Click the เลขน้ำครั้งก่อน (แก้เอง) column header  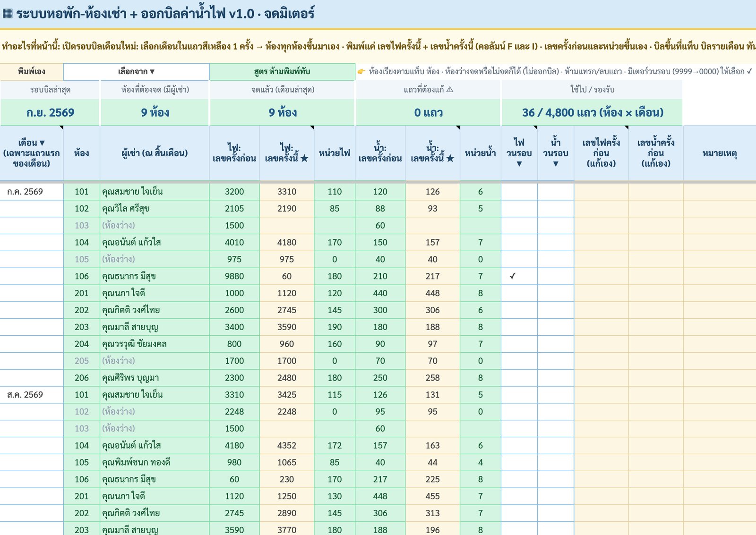pyautogui.click(x=656, y=153)
